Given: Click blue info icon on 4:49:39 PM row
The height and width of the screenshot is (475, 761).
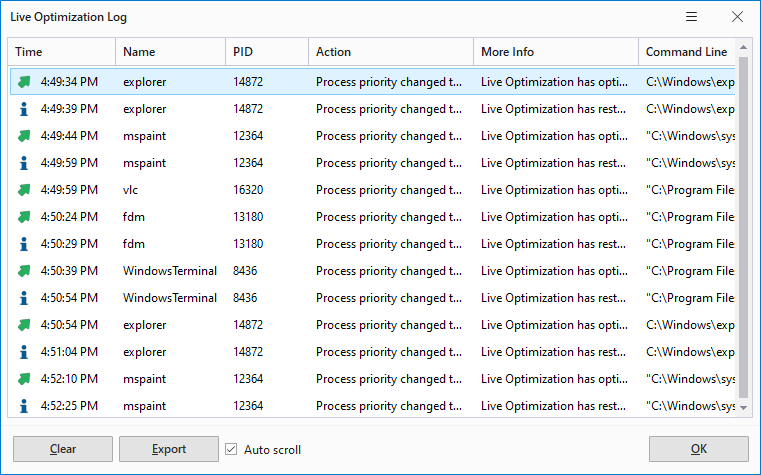Looking at the screenshot, I should 25,108.
